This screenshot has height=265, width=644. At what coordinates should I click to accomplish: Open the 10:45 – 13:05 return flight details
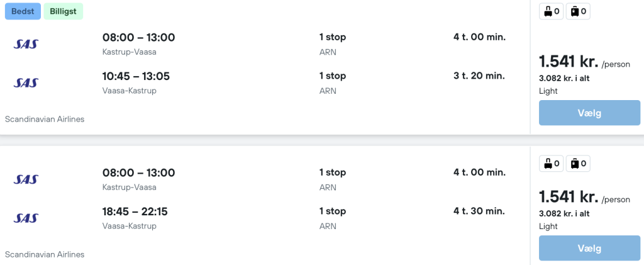click(136, 76)
